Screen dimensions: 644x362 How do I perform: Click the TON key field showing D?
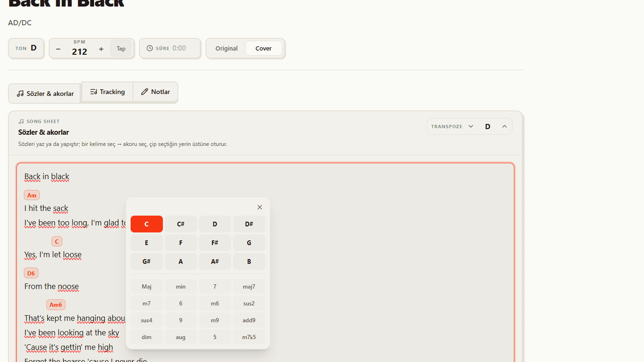pyautogui.click(x=26, y=48)
